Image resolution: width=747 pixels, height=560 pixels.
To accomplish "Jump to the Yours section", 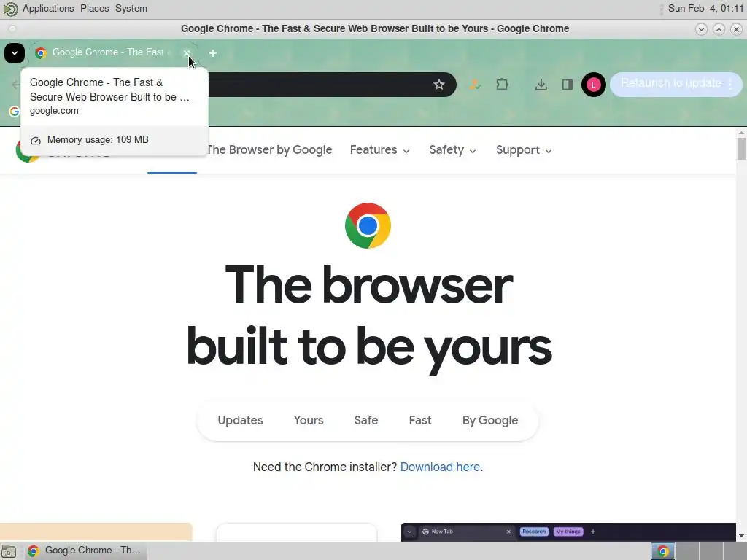I will point(309,421).
